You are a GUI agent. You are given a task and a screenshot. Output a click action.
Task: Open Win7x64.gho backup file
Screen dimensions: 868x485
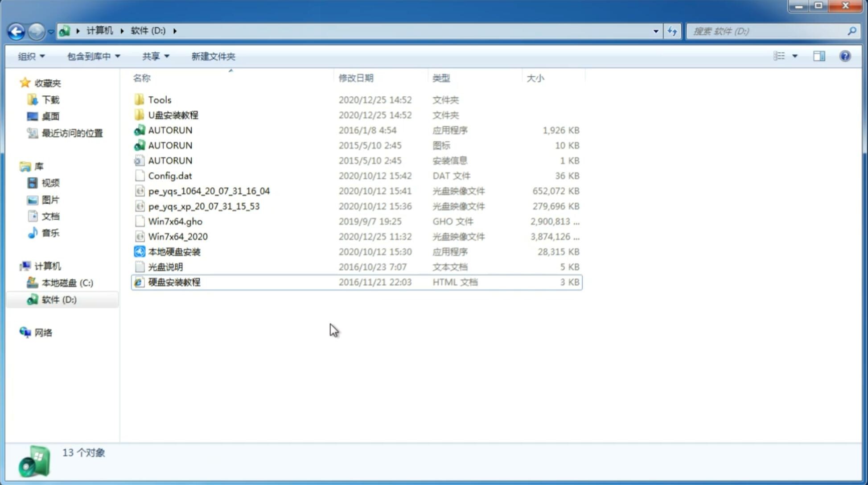click(175, 221)
